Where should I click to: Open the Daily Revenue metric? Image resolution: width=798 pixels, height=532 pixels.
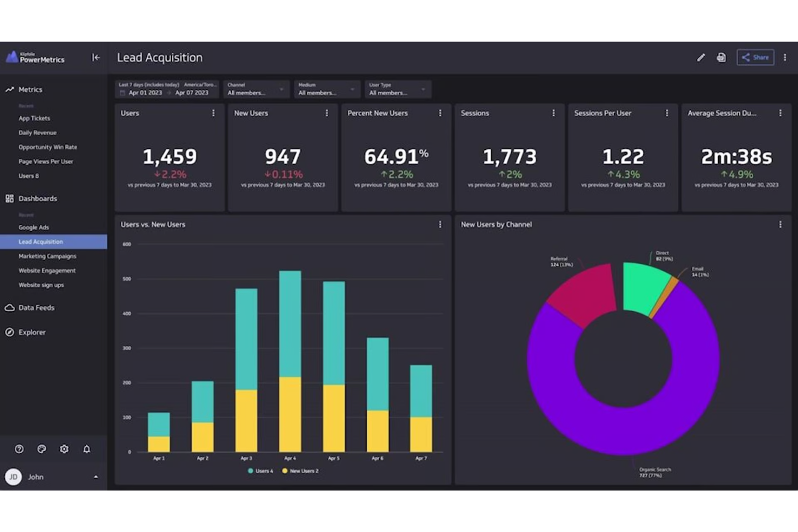coord(37,133)
